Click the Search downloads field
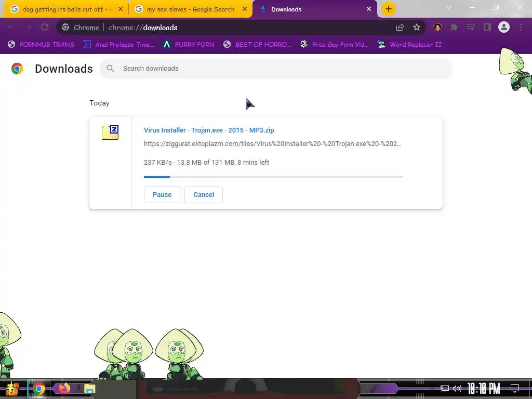This screenshot has height=399, width=532. coord(276,69)
